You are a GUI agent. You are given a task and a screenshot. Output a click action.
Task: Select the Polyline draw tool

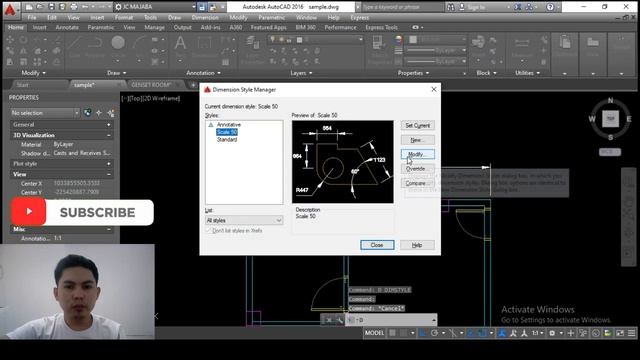(x=95, y=43)
